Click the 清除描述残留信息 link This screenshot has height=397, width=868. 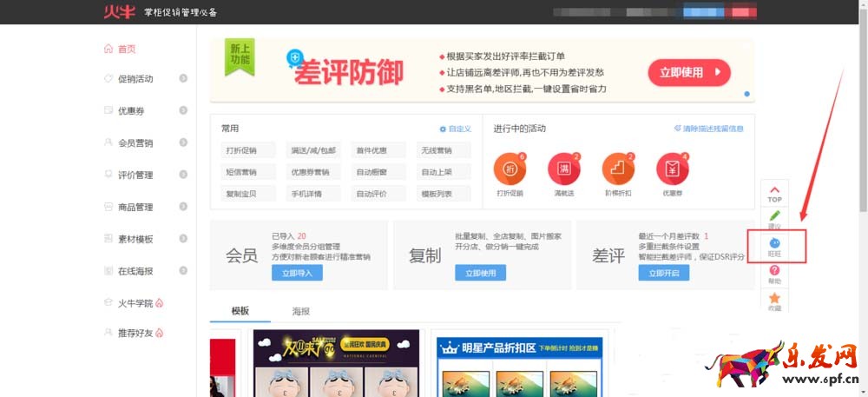click(x=708, y=129)
